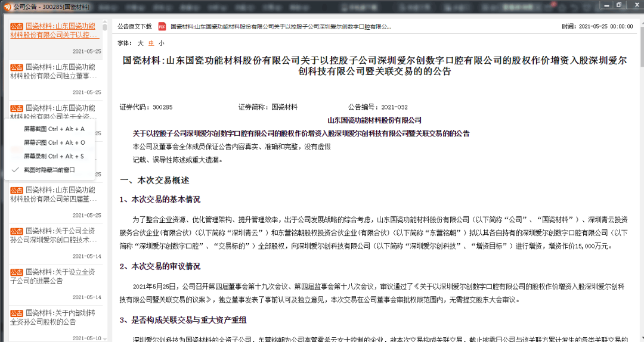Click 证券简称: 国瓷材料 text

[268, 107]
